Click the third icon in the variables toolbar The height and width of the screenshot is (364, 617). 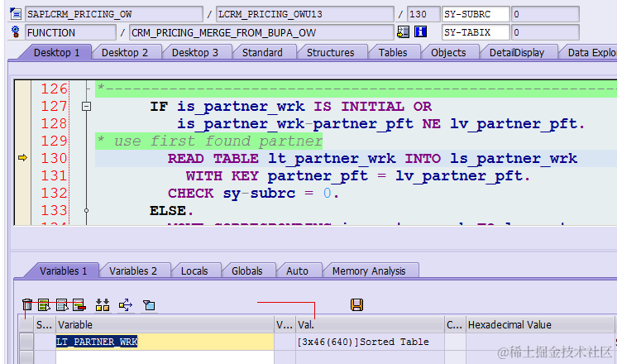[62, 305]
